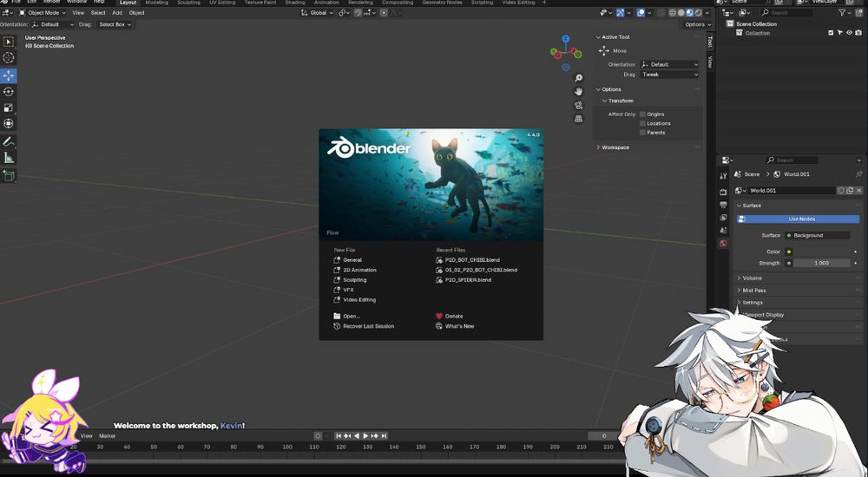The height and width of the screenshot is (477, 868).
Task: Check the Parents option
Action: [642, 133]
